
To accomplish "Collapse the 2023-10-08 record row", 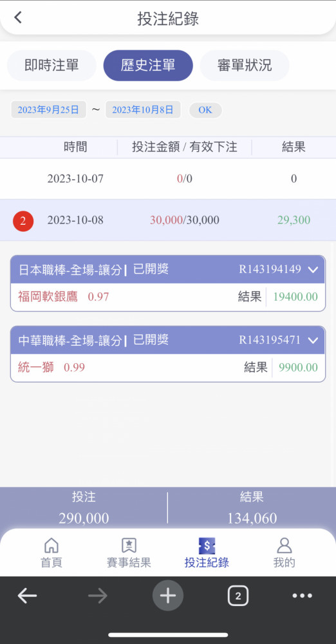I will pyautogui.click(x=168, y=220).
